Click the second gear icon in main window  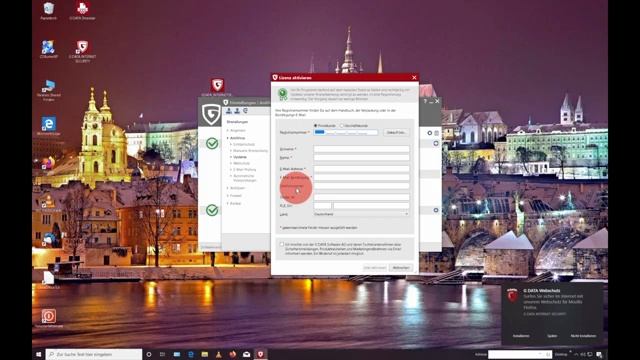pos(436,143)
